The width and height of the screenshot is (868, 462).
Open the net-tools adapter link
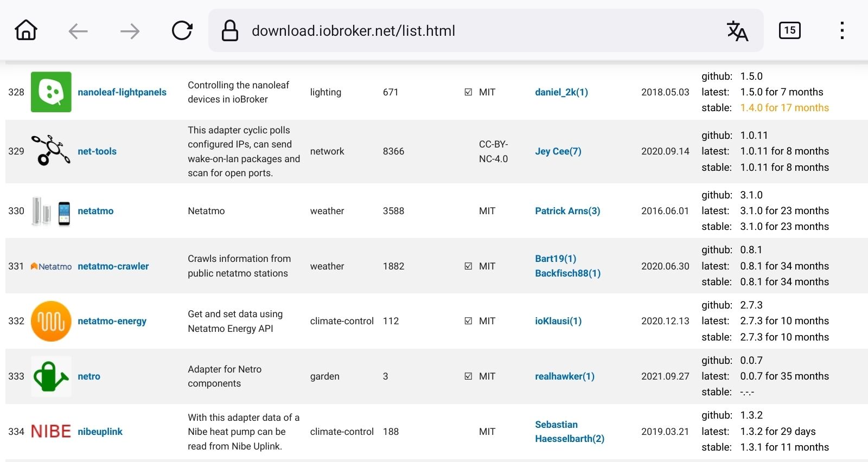pos(97,151)
